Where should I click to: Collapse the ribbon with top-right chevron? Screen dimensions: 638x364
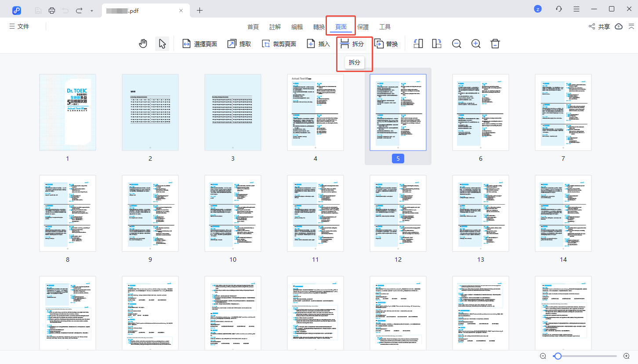(x=631, y=27)
